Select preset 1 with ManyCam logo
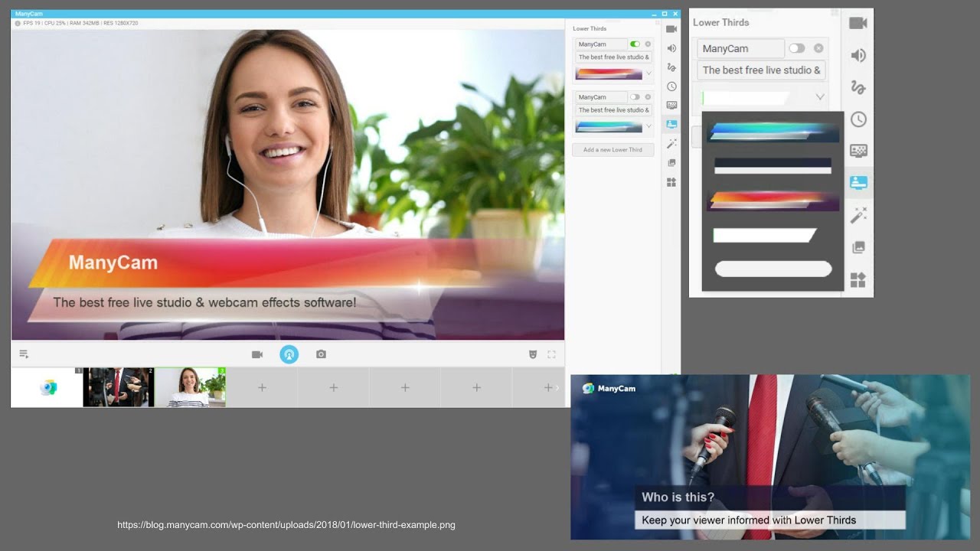The width and height of the screenshot is (980, 551). [47, 387]
